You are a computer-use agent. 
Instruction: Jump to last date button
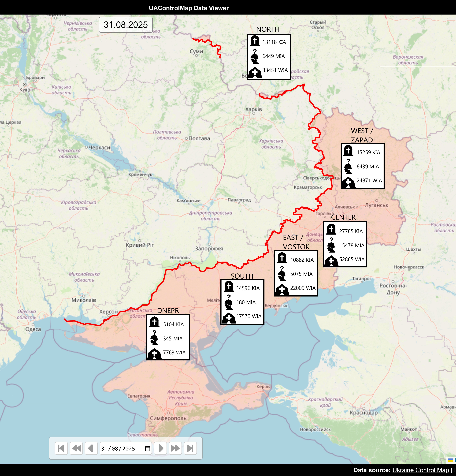point(190,448)
